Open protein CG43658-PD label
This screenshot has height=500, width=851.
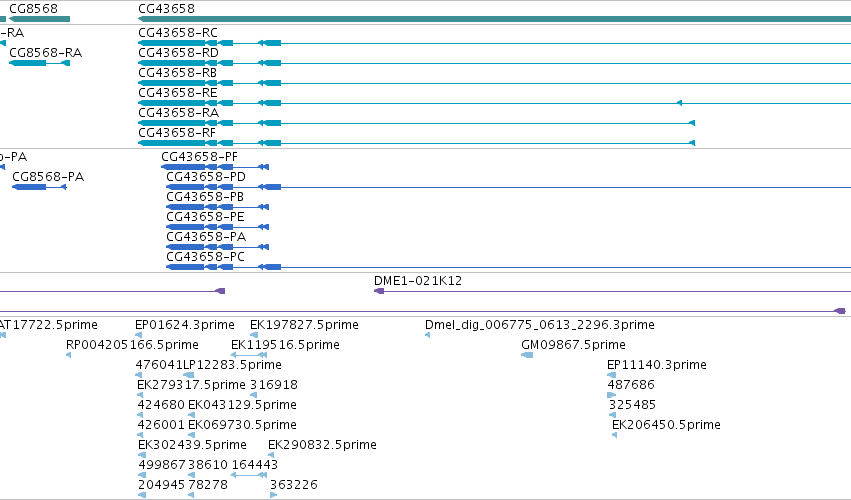(206, 177)
